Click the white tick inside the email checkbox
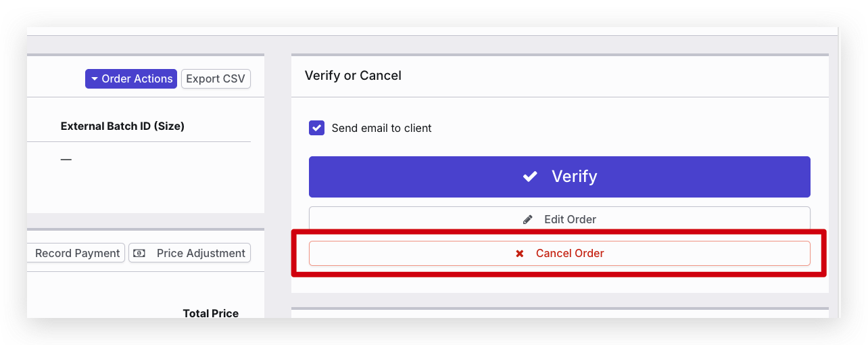Image resolution: width=868 pixels, height=345 pixels. pos(316,128)
